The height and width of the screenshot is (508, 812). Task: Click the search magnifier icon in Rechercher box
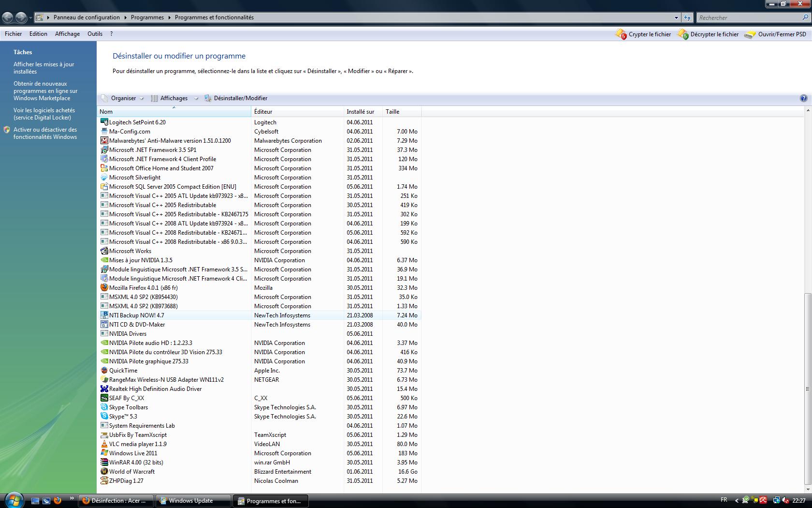(805, 17)
